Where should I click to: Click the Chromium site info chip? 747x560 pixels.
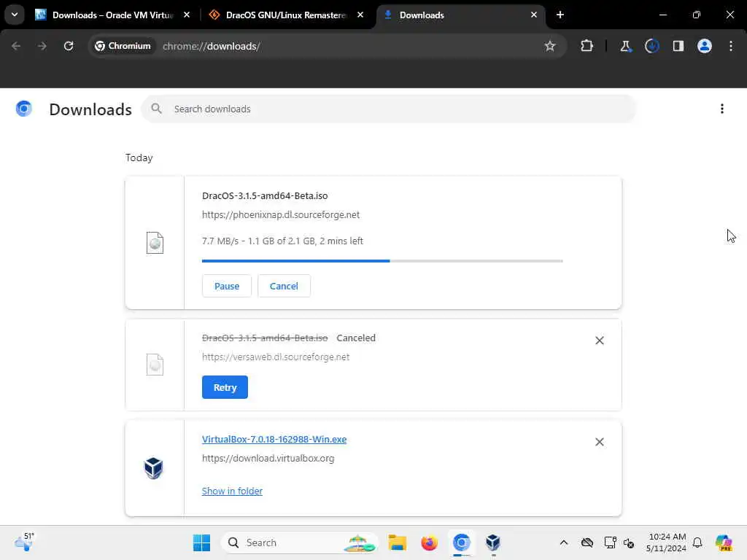(123, 46)
